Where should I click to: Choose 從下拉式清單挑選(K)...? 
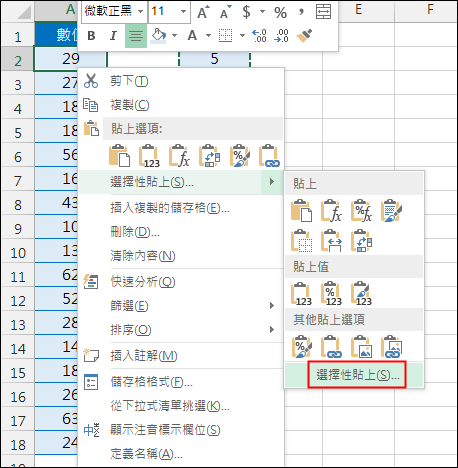pos(181,406)
